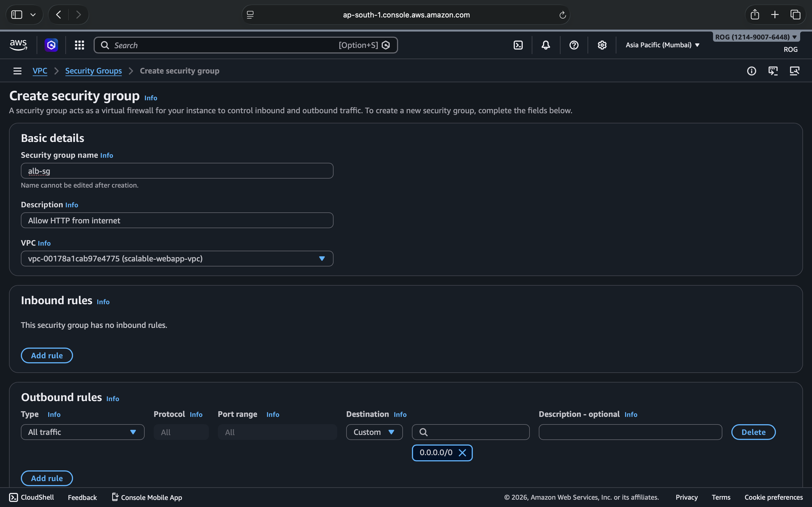812x507 pixels.
Task: Open the settings gear in AWS header
Action: pos(602,45)
